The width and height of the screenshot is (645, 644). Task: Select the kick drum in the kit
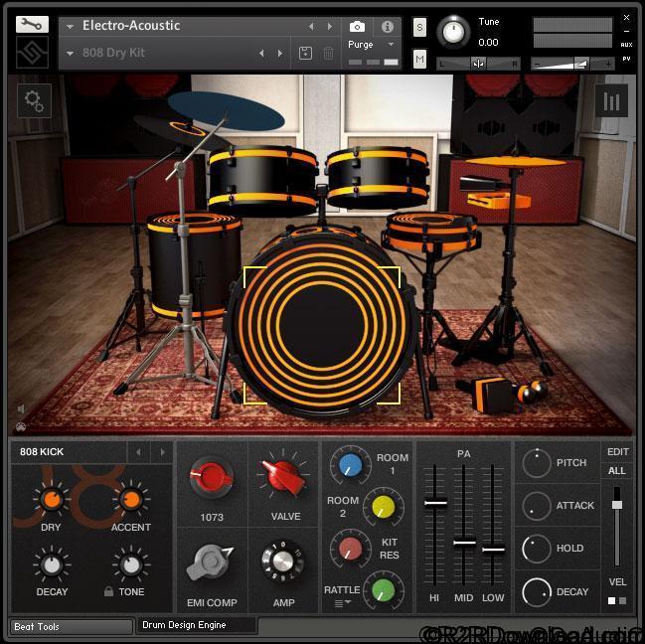321,335
